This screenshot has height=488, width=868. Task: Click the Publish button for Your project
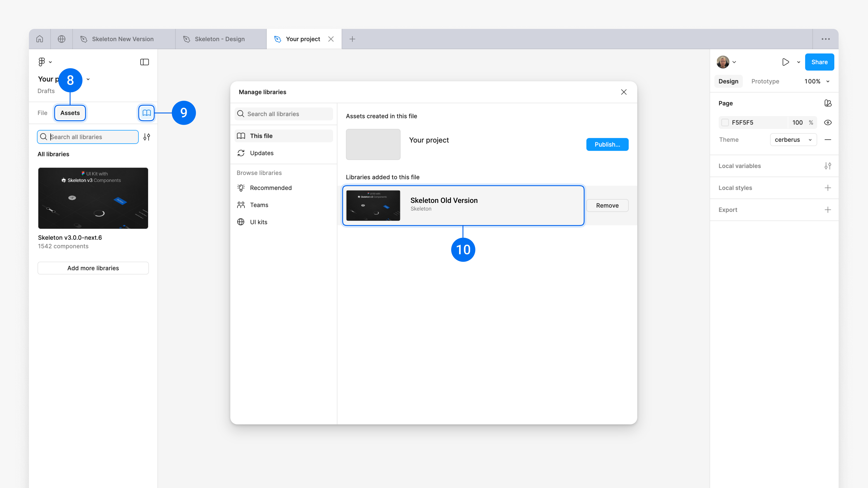tap(607, 144)
